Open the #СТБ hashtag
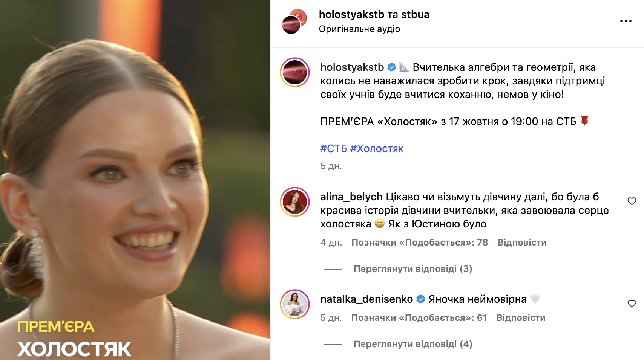Image resolution: width=644 pixels, height=360 pixels. tap(334, 149)
